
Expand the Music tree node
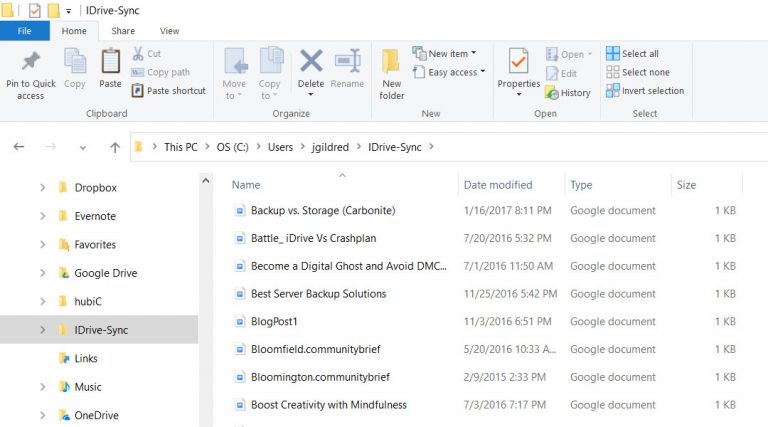point(43,387)
